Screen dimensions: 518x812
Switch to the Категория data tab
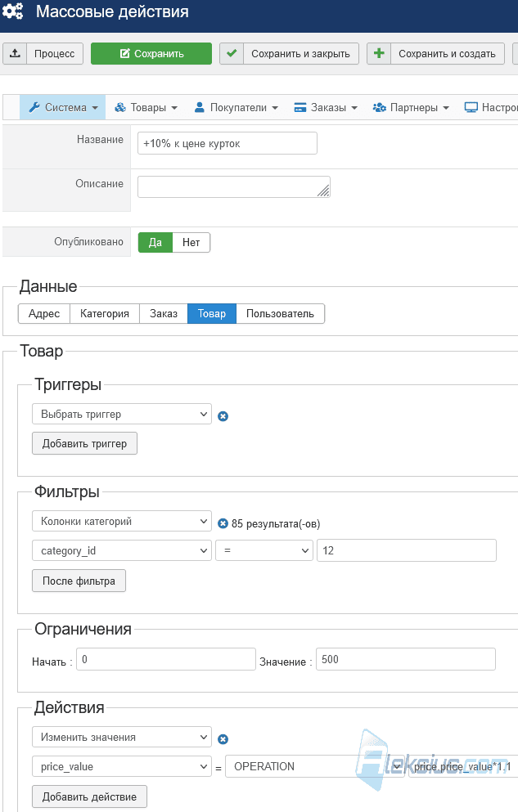click(x=105, y=313)
